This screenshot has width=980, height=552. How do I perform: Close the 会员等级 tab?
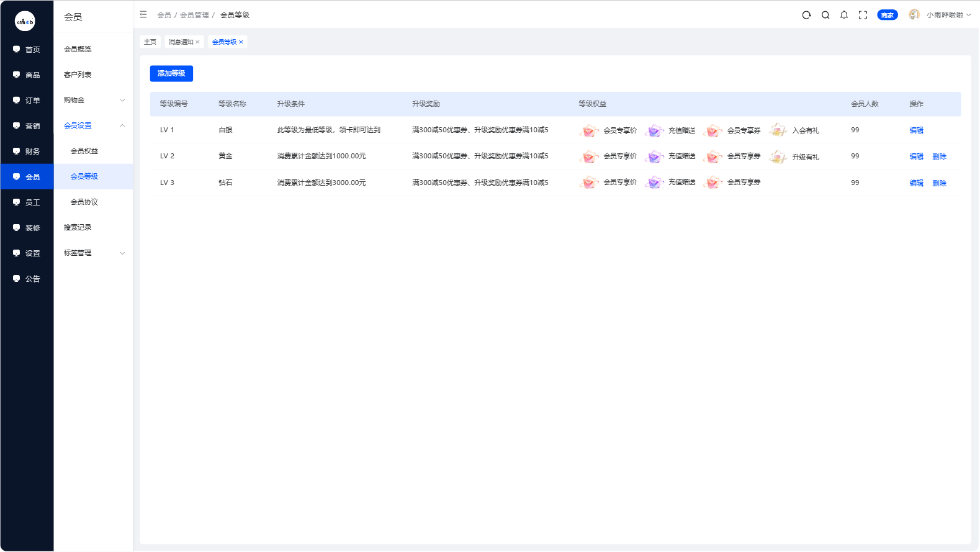pos(241,42)
